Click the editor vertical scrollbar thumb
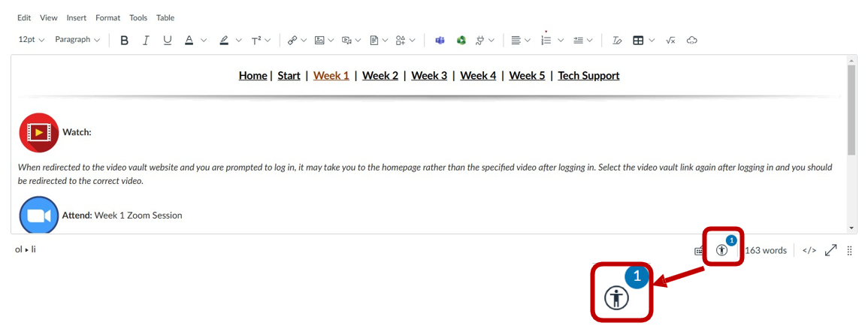This screenshot has height=332, width=868. [851, 109]
